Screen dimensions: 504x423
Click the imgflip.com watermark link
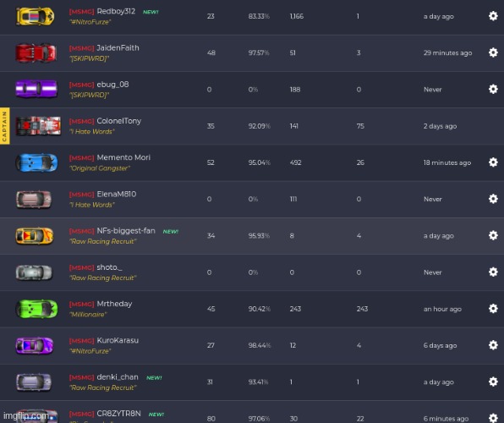(x=26, y=416)
